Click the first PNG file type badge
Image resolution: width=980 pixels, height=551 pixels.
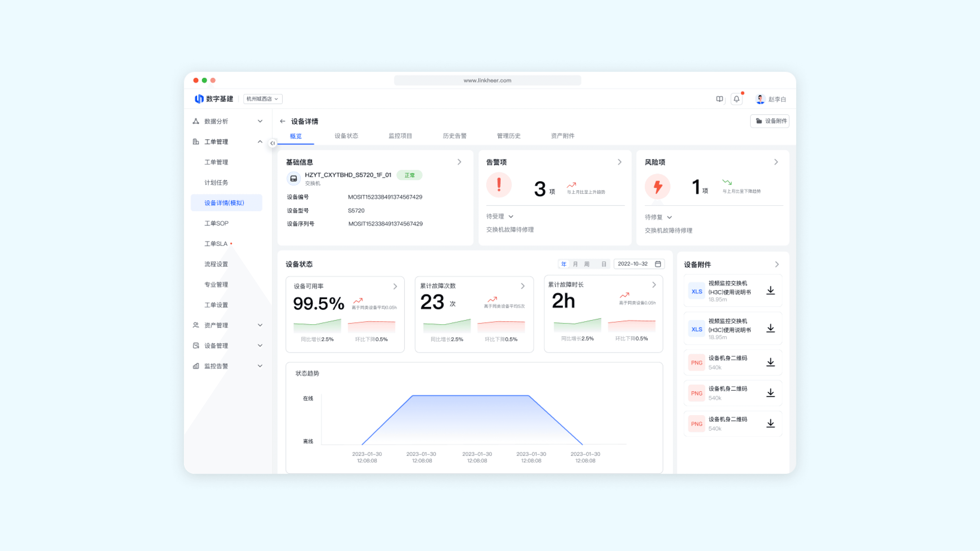point(697,363)
